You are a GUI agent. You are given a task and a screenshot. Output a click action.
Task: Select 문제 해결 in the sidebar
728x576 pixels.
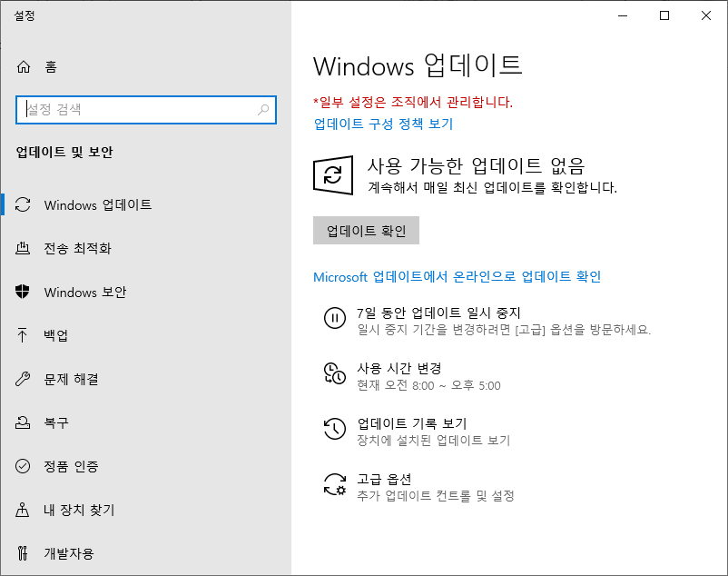(71, 379)
